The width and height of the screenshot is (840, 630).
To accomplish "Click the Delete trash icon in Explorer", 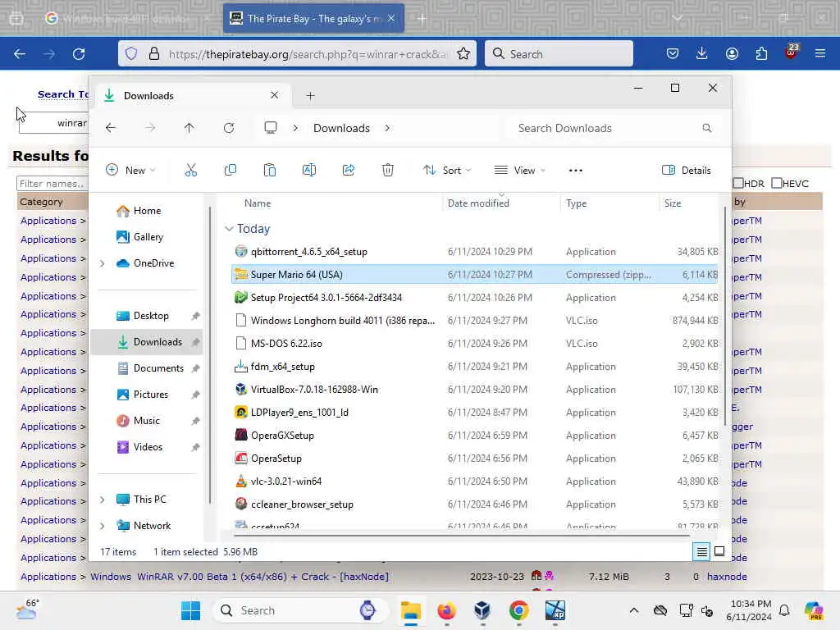I will [388, 171].
